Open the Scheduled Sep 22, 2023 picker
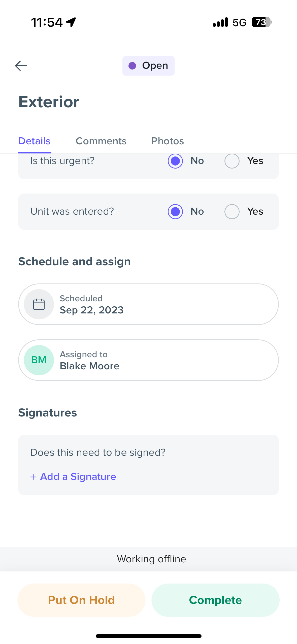 148,304
